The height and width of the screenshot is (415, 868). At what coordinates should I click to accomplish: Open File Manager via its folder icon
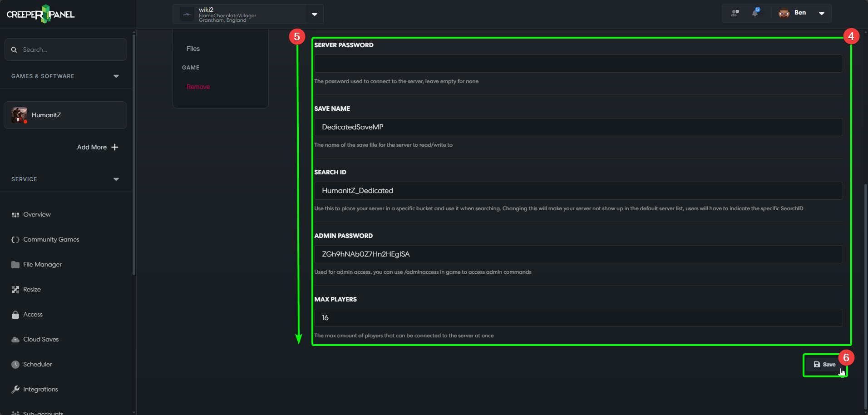pyautogui.click(x=15, y=264)
